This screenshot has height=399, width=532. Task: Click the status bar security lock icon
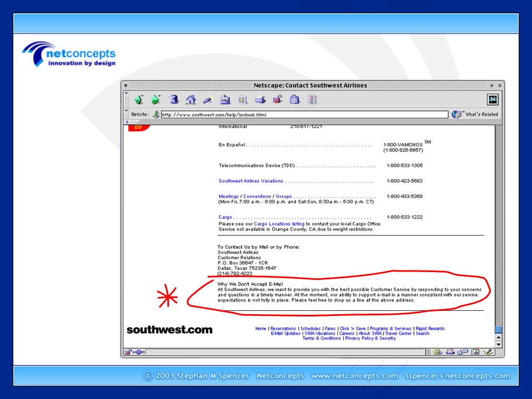(128, 352)
